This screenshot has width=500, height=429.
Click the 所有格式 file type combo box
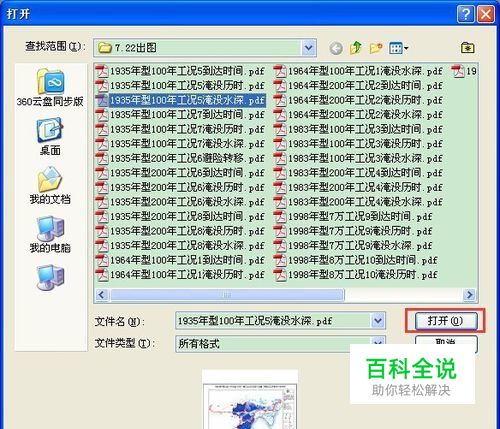click(273, 343)
